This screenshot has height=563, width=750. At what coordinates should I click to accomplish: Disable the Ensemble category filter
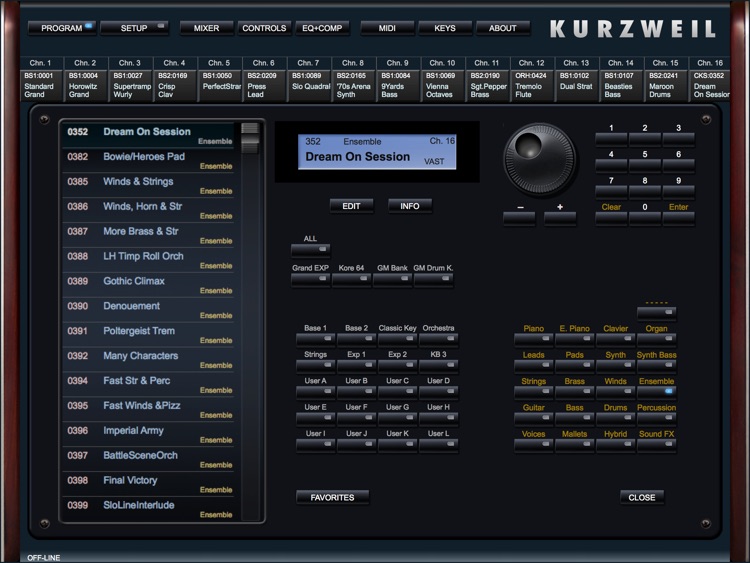click(x=656, y=392)
